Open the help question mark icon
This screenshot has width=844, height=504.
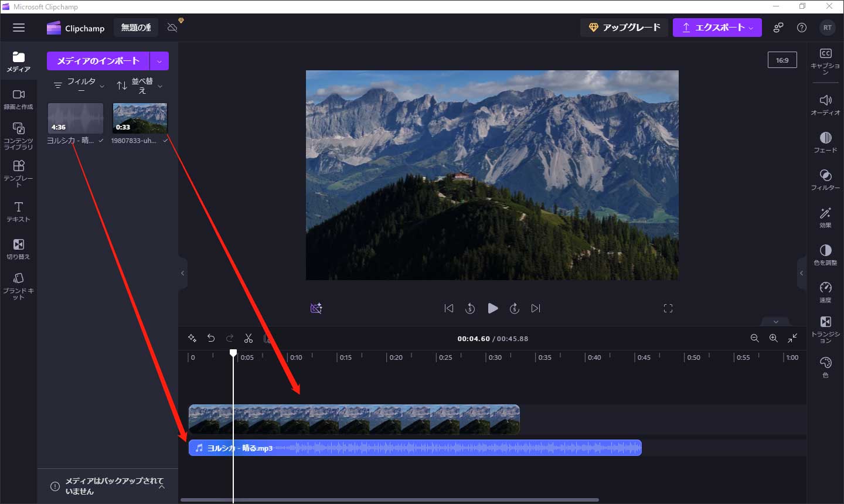tap(802, 28)
